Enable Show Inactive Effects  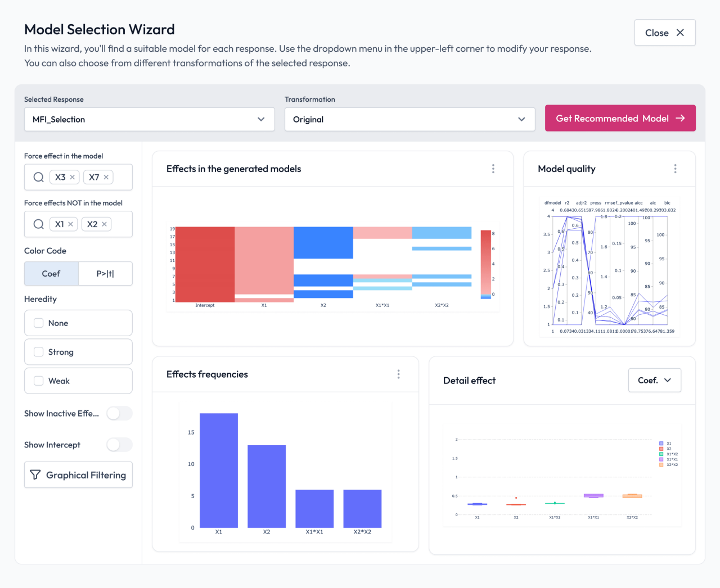pyautogui.click(x=119, y=413)
